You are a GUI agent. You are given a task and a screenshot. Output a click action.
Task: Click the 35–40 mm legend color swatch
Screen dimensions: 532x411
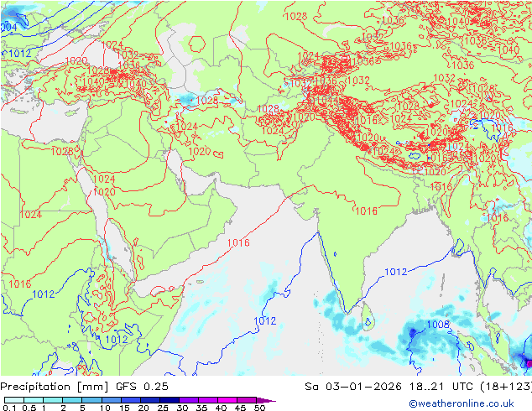207,400
